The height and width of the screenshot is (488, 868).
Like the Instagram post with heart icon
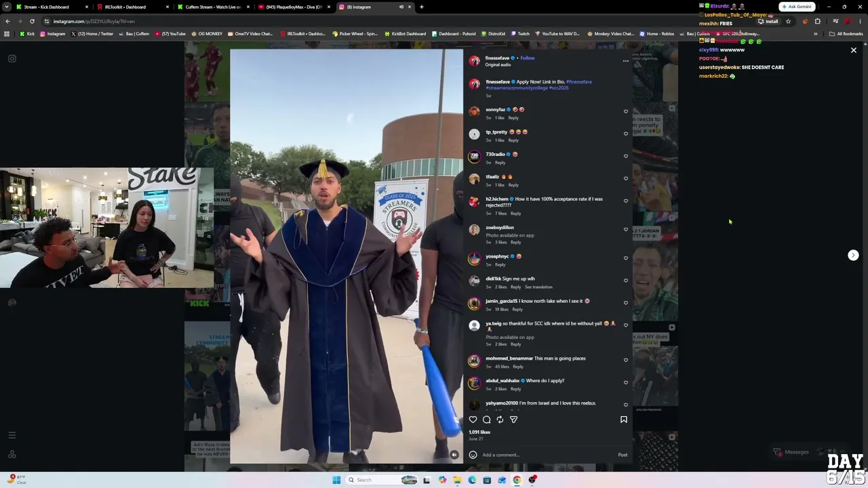click(473, 420)
